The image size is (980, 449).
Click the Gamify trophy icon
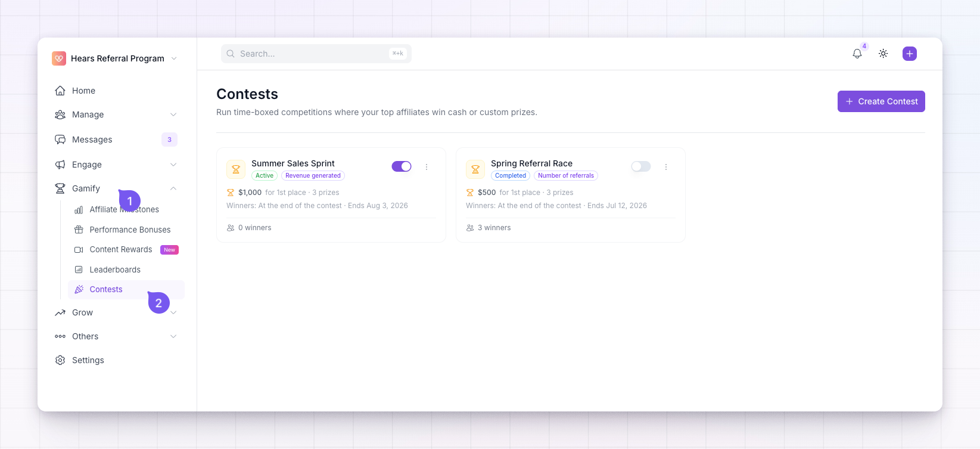(x=60, y=188)
